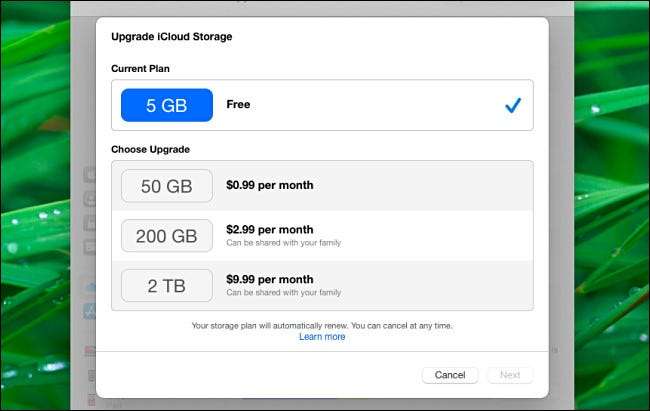Click the Next button
650x411 pixels.
pyautogui.click(x=510, y=375)
